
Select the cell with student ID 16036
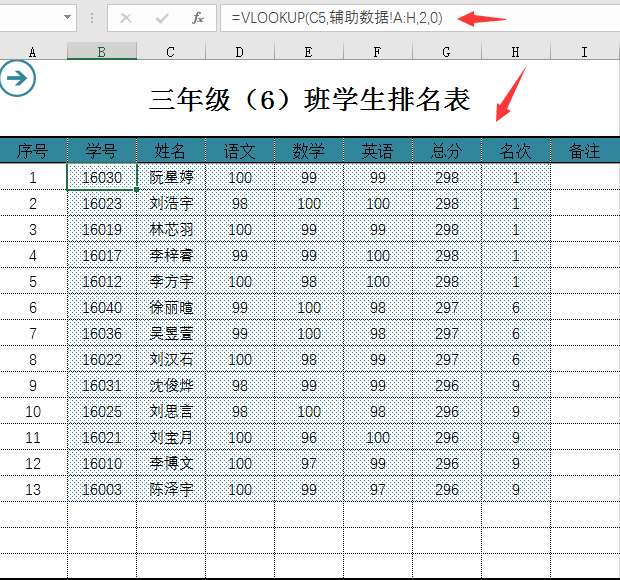[102, 333]
